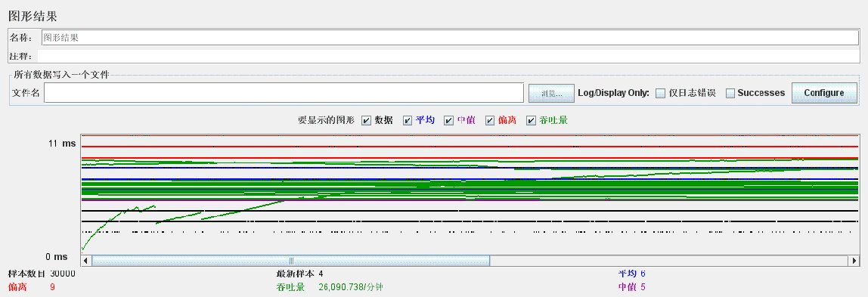Click the 图形结果 panel title
Screen dimensions: 868x297
point(33,16)
